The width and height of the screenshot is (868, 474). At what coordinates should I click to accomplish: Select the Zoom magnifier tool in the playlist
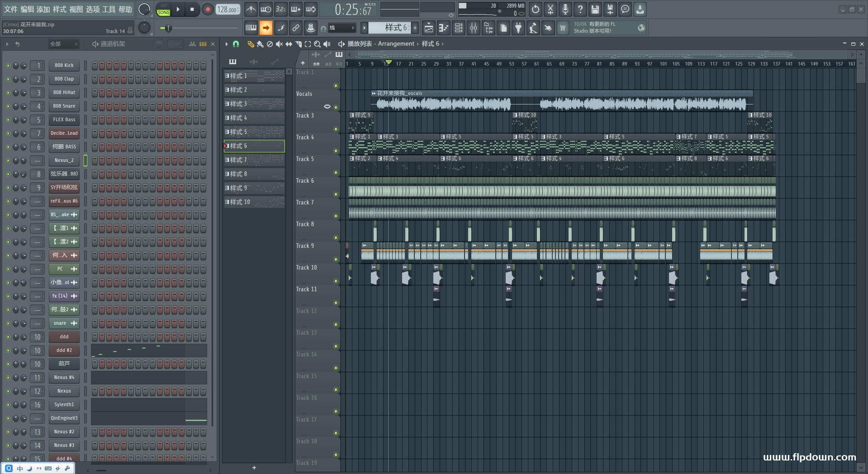[317, 44]
